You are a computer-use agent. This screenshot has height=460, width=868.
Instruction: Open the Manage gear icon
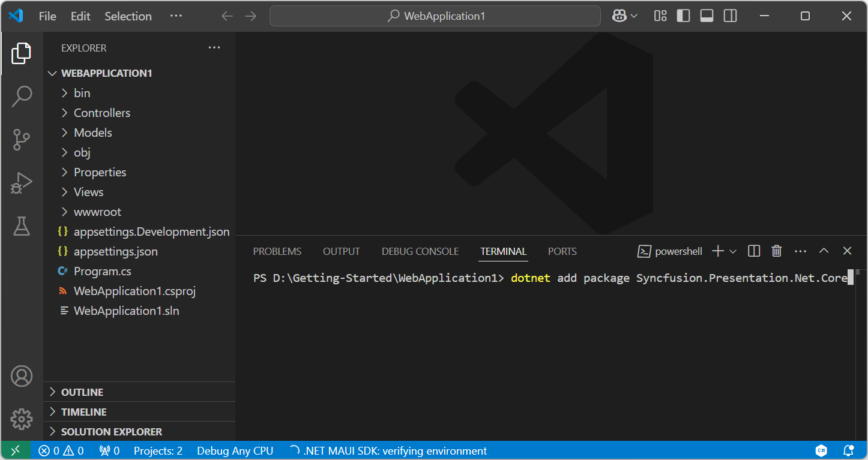(x=22, y=419)
